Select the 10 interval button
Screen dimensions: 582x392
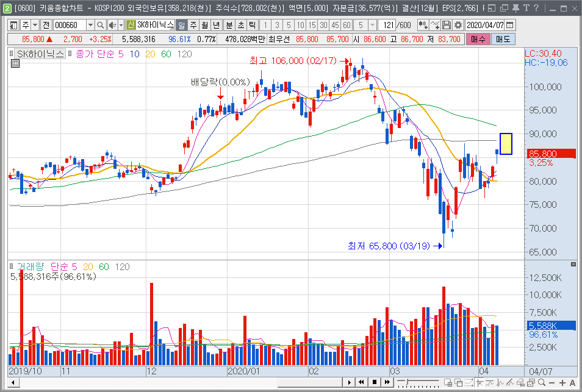[300, 25]
